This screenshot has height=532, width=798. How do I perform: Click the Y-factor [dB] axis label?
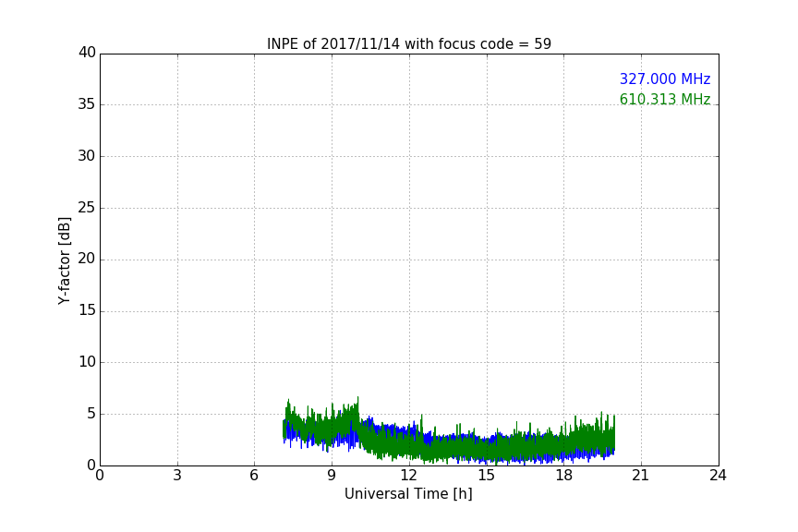point(64,260)
